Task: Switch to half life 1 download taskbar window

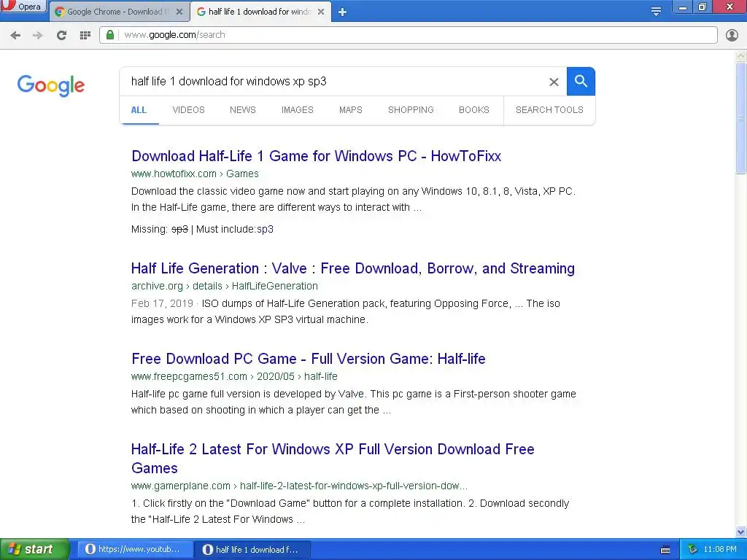Action: pos(252,550)
